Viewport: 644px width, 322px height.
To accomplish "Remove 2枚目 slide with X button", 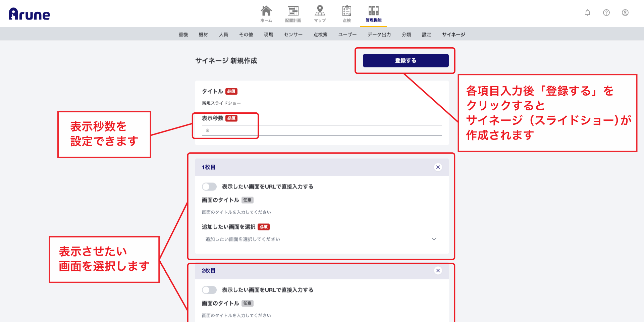I will 438,270.
